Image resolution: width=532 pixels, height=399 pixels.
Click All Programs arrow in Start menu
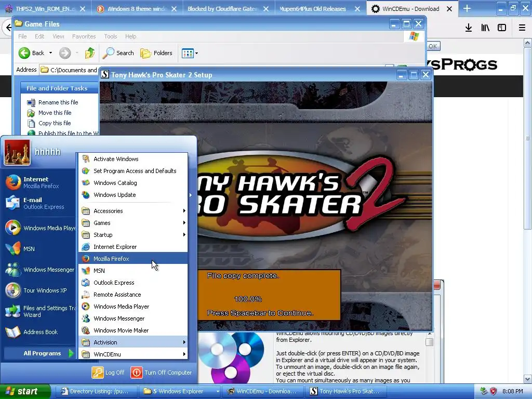(71, 353)
